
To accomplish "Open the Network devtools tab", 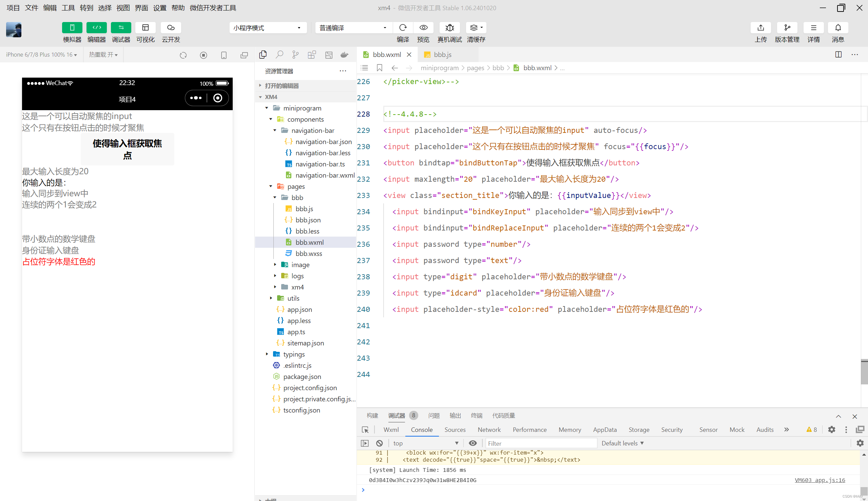I will tap(489, 429).
